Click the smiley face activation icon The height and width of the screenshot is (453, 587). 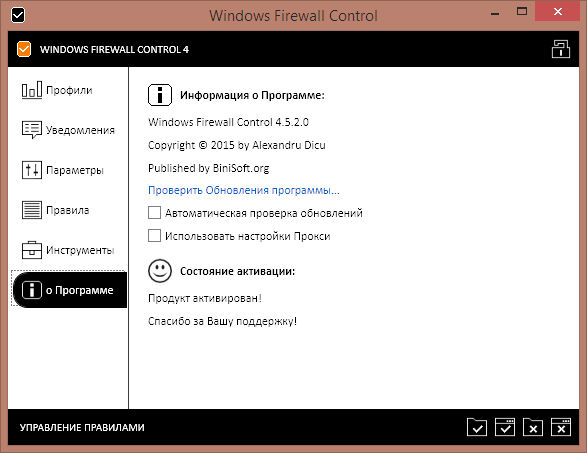pos(160,271)
